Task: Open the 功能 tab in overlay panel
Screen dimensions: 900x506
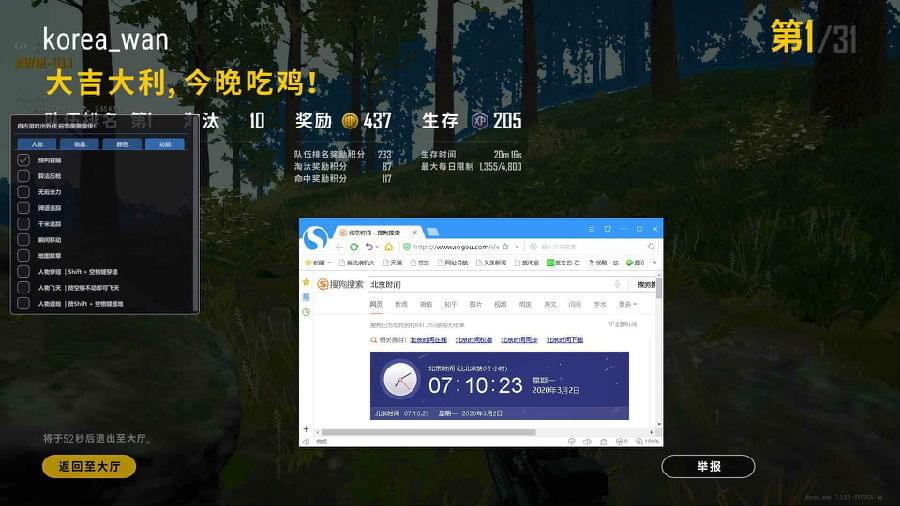Action: pyautogui.click(x=165, y=144)
